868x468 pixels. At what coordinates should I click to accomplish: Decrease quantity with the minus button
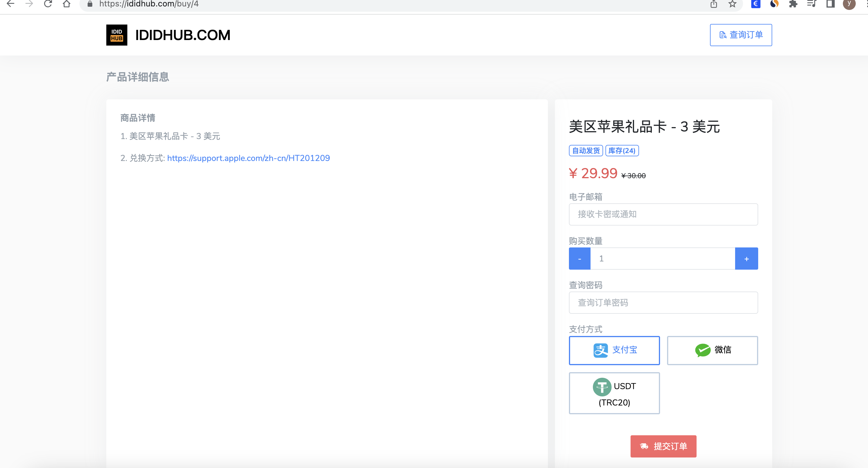click(579, 259)
